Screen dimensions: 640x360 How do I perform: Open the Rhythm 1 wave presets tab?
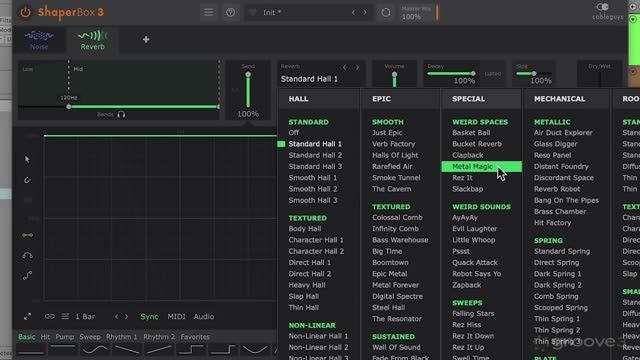(122, 337)
